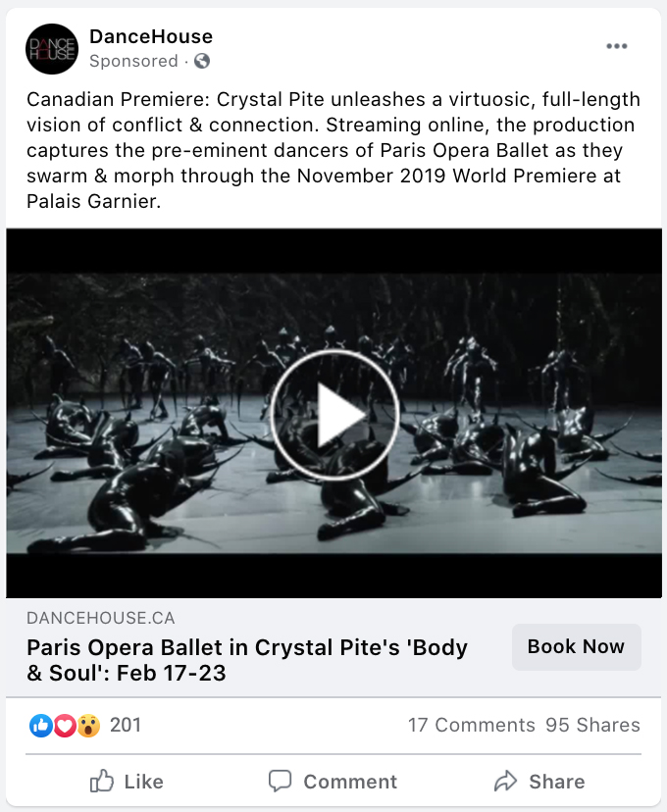Click the globe public audience icon

[x=202, y=61]
